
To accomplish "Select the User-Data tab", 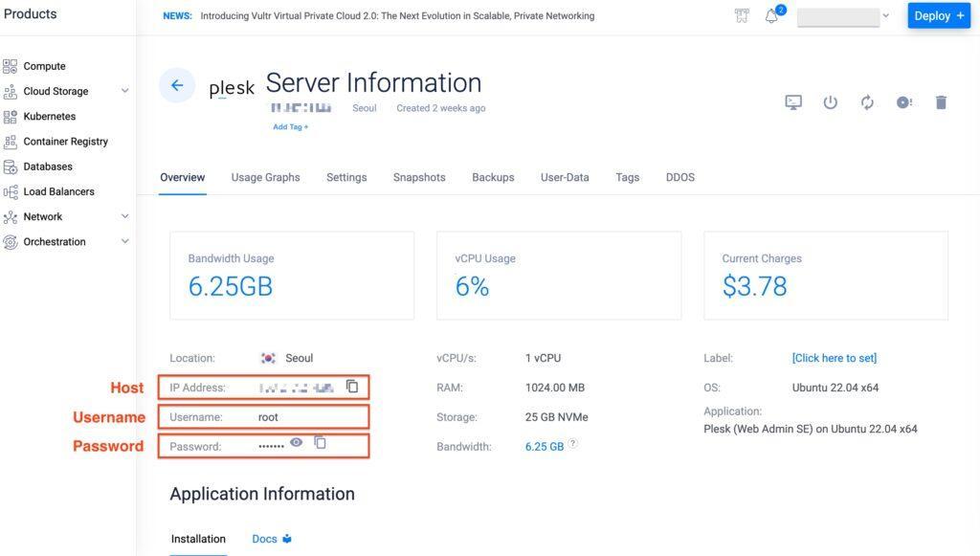I will [565, 177].
